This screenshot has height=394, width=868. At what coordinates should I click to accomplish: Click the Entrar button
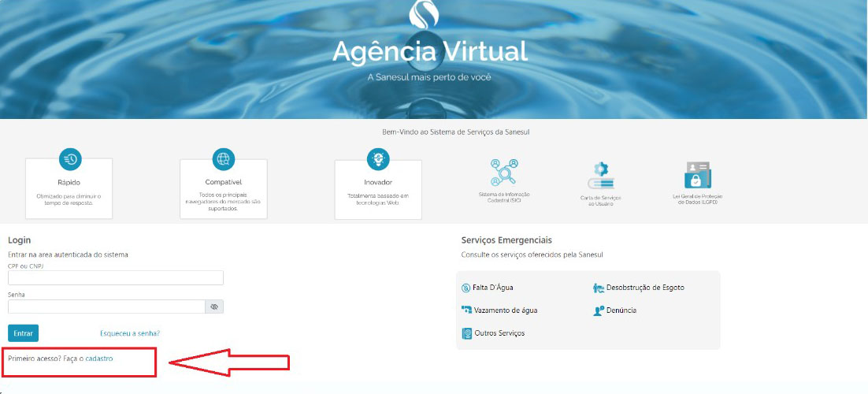pyautogui.click(x=24, y=333)
